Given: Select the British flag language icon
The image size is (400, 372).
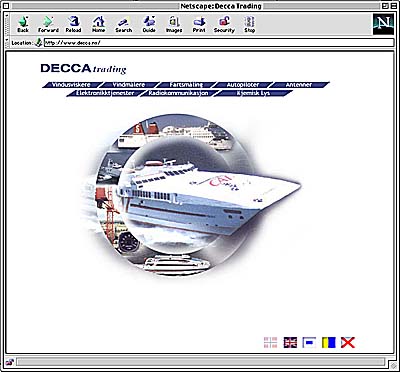Looking at the screenshot, I should pyautogui.click(x=290, y=343).
